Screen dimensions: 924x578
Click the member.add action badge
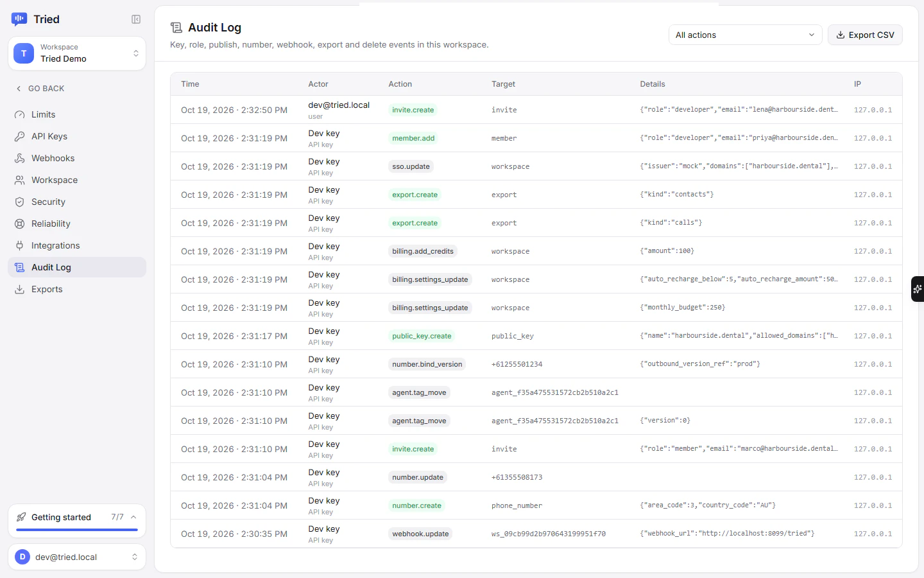coord(413,138)
